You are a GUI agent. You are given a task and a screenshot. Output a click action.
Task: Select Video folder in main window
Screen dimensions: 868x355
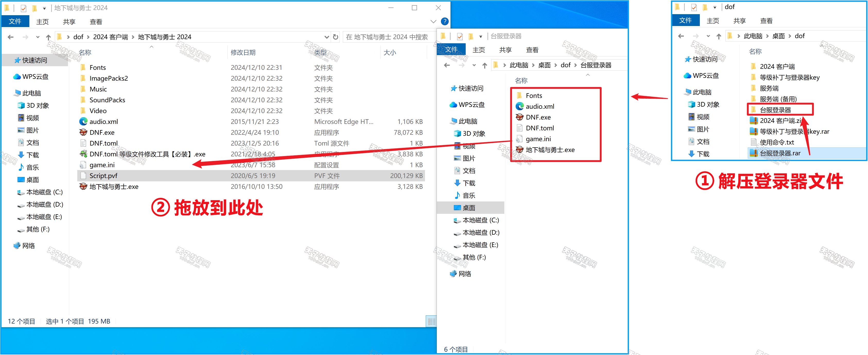[x=98, y=111]
